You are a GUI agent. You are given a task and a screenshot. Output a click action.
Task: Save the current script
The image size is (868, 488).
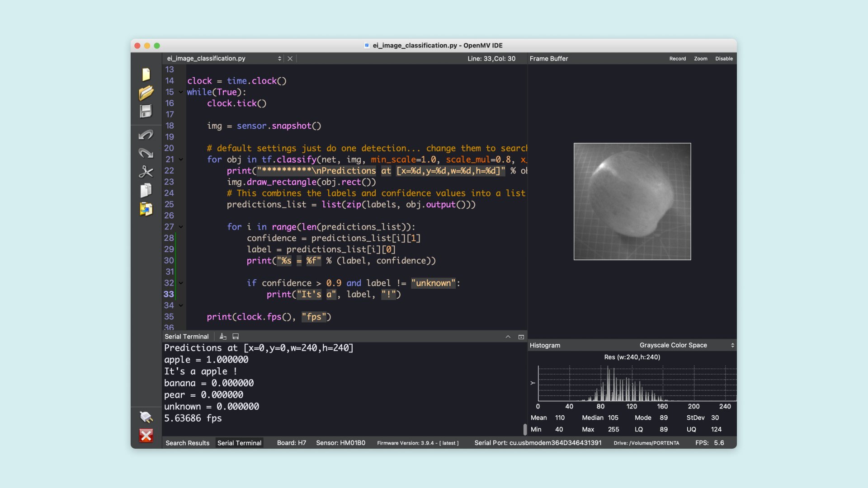146,111
